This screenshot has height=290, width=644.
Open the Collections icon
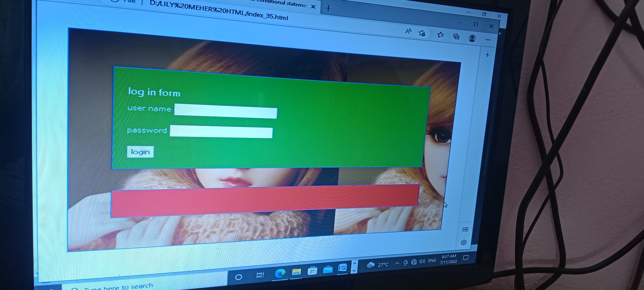pos(456,37)
